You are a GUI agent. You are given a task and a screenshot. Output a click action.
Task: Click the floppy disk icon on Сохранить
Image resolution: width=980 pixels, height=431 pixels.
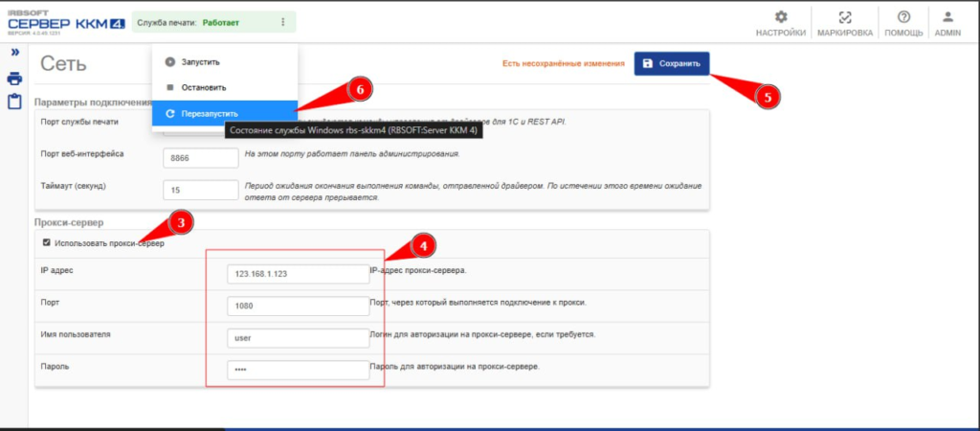(x=648, y=64)
